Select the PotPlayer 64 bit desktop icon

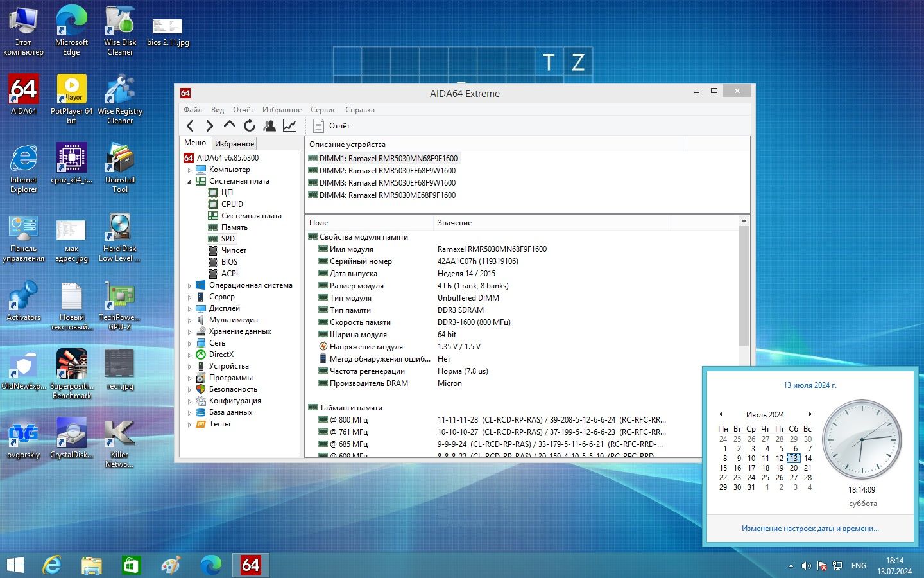(x=71, y=100)
